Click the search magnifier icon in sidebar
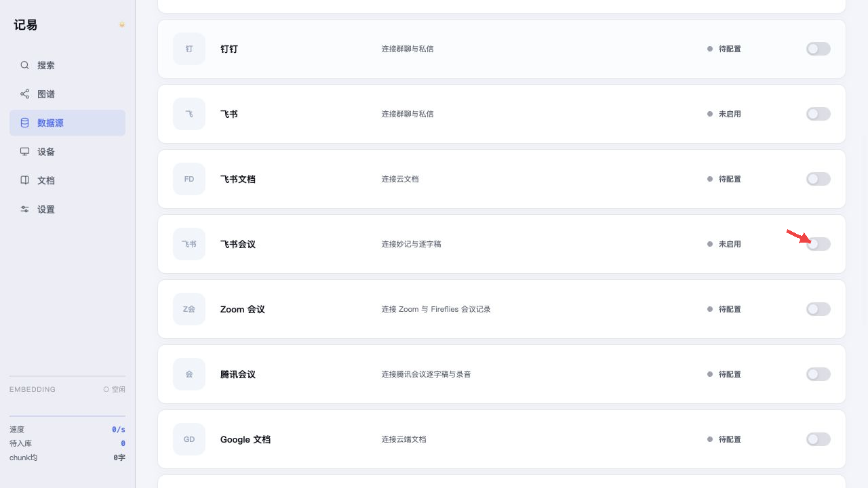The height and width of the screenshot is (488, 868). tap(24, 65)
